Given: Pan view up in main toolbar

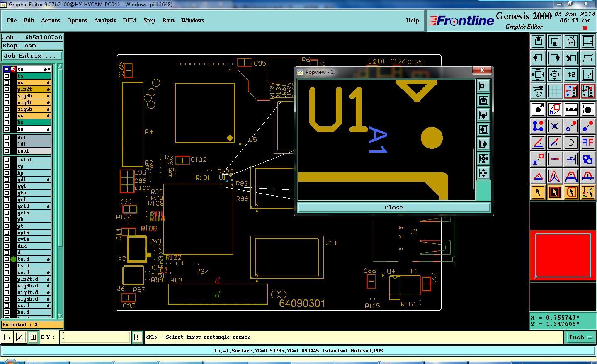Looking at the screenshot, I should pos(538,41).
